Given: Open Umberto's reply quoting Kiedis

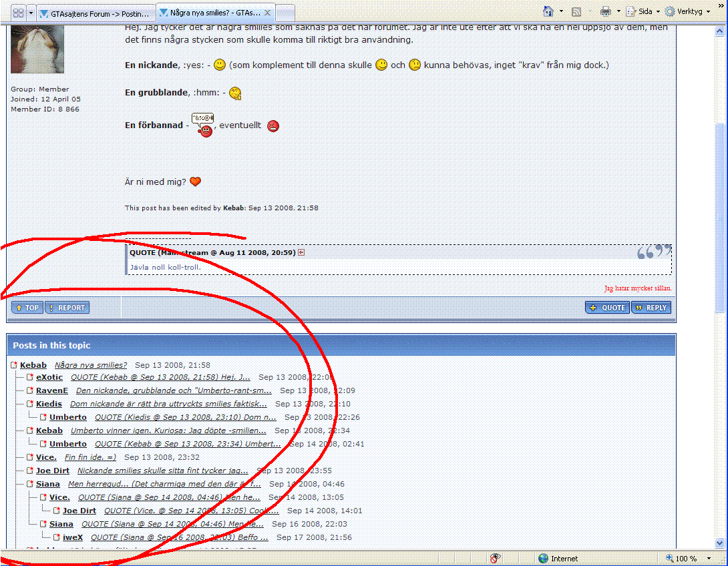Looking at the screenshot, I should pos(185,418).
